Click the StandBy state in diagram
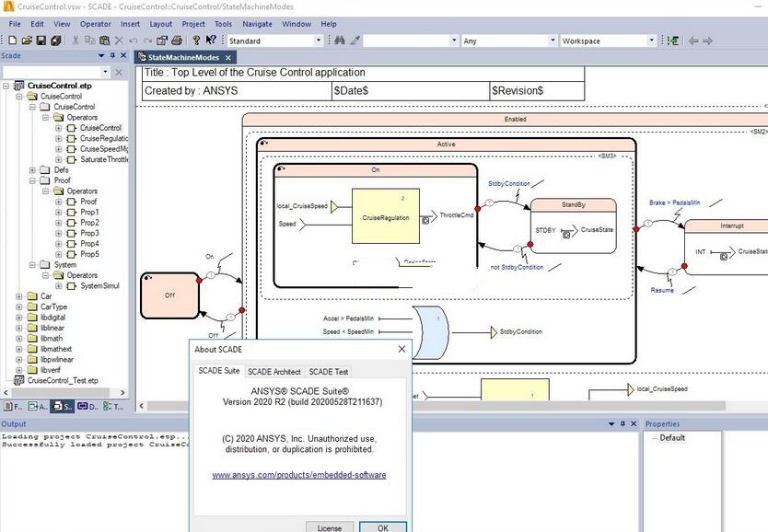This screenshot has width=768, height=532. point(574,226)
